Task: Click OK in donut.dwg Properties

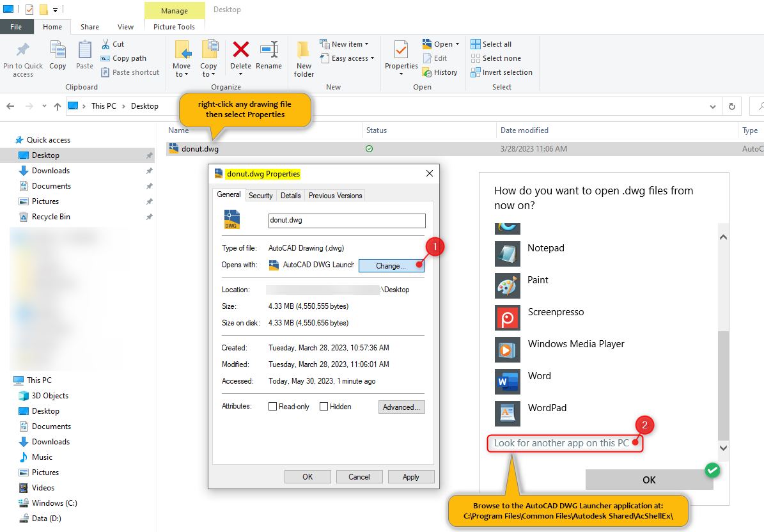Action: pos(308,476)
